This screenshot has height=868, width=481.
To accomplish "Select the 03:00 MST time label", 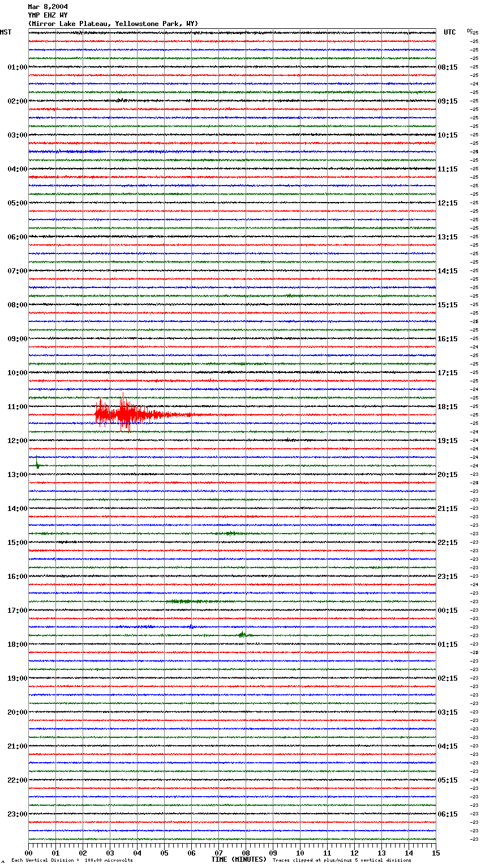I will click(x=18, y=135).
